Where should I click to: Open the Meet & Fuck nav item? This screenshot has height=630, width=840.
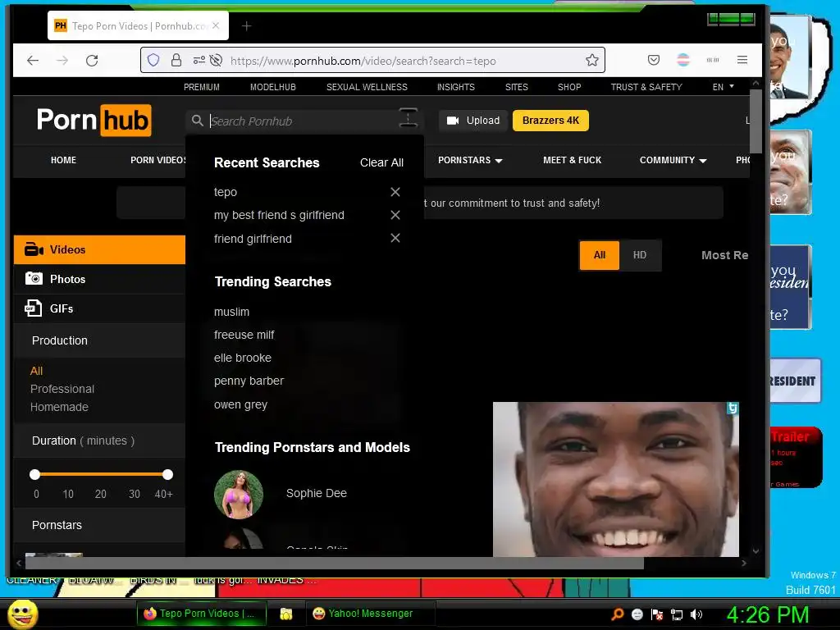(572, 160)
